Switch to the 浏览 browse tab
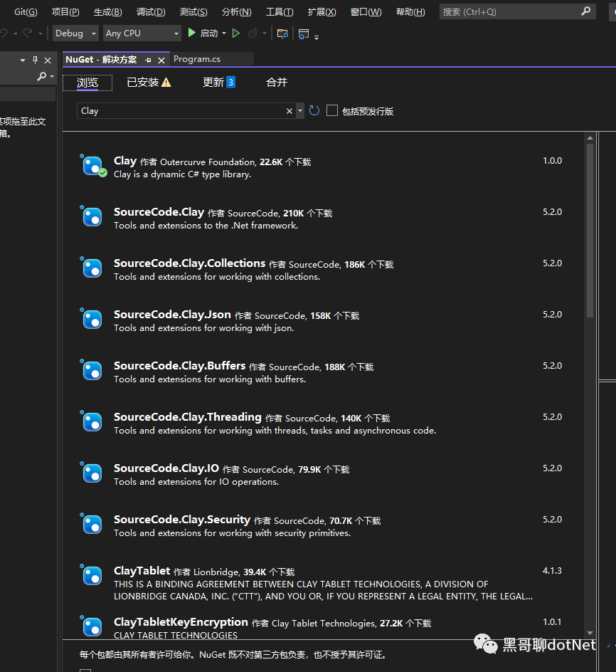Viewport: 616px width, 672px height. point(87,83)
